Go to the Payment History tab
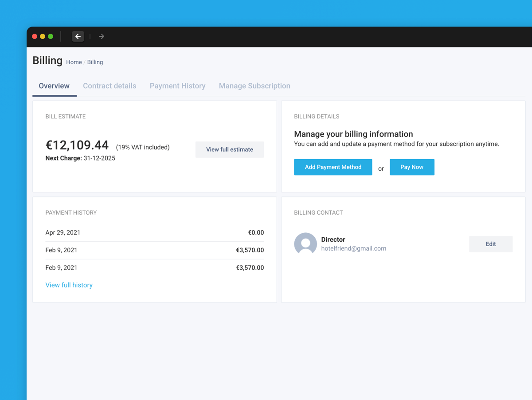The width and height of the screenshot is (532, 400). (x=177, y=86)
